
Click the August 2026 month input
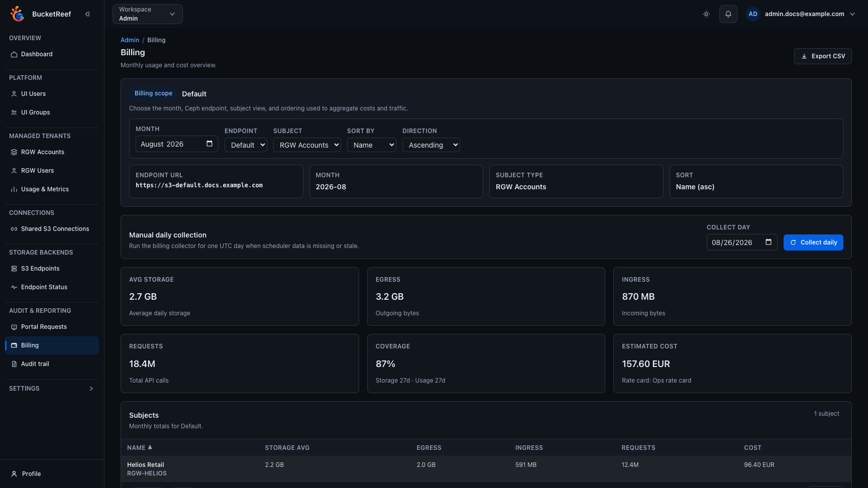click(x=177, y=144)
